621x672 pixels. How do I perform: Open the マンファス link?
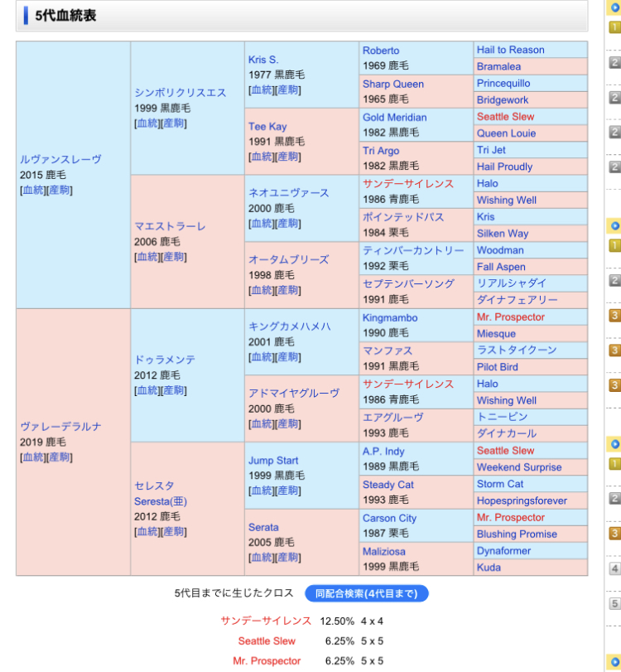(x=388, y=351)
